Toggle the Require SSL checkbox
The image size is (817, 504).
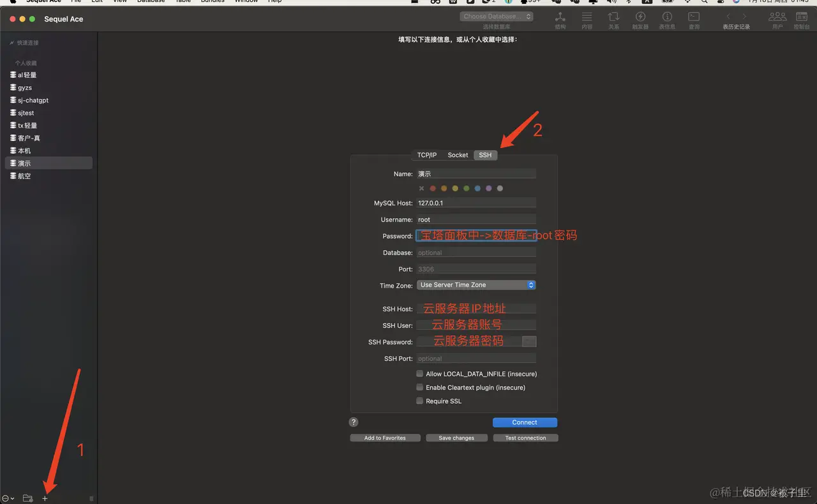click(x=419, y=401)
